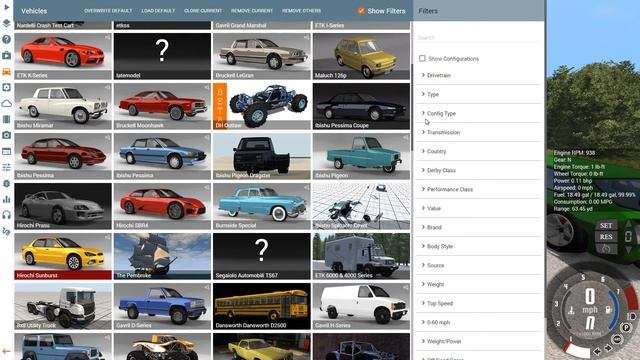The image size is (640, 360).
Task: Click left turn signal arrow indicator
Action: pyautogui.click(x=597, y=351)
